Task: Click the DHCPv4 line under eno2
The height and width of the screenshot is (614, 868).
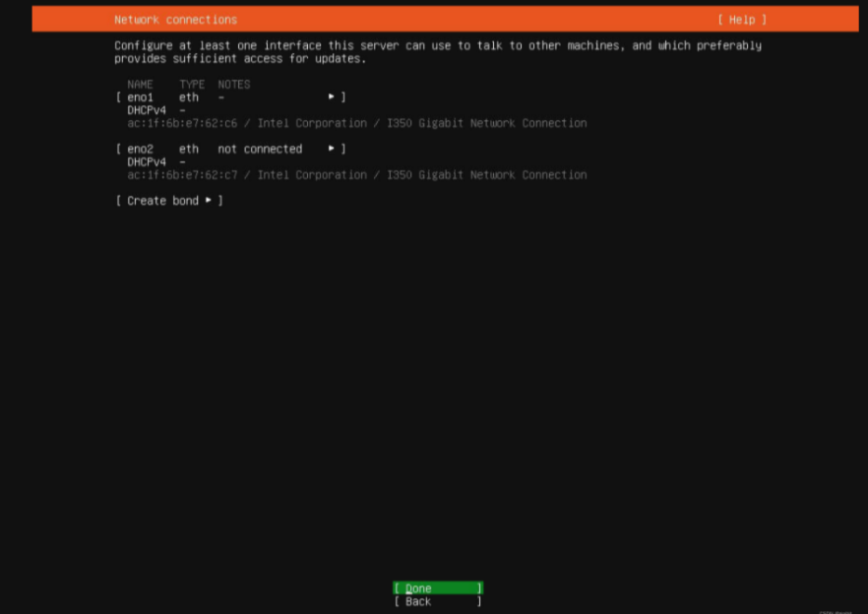Action: [147, 161]
